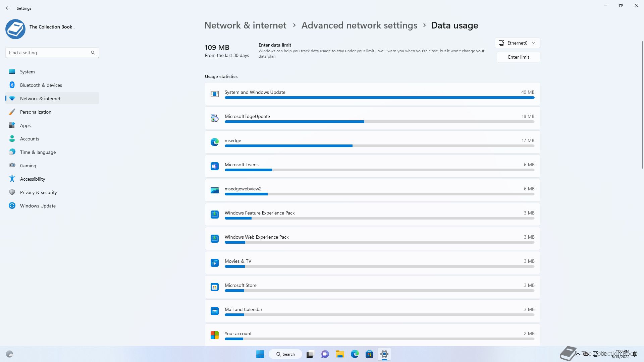The height and width of the screenshot is (362, 644).
Task: Click the Movies & TV app icon
Action: pyautogui.click(x=215, y=263)
